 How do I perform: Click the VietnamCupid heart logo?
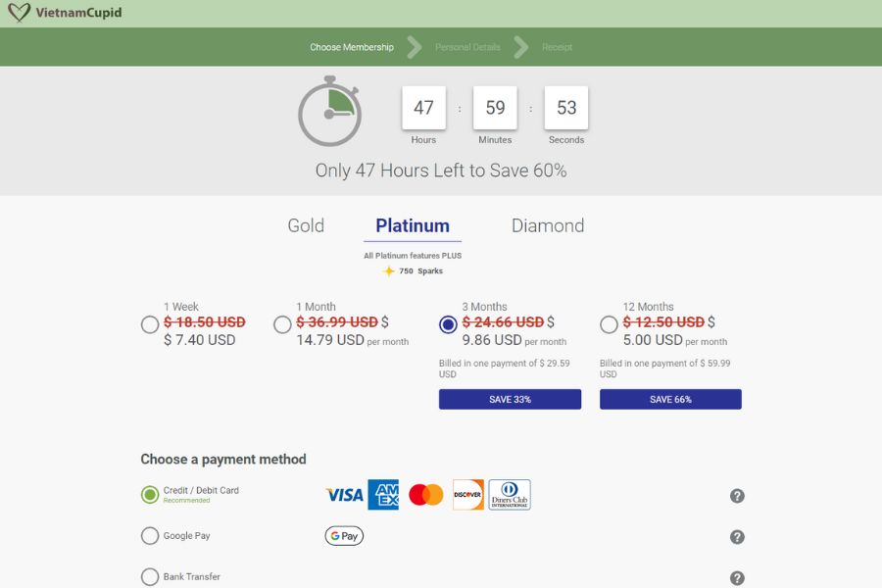click(19, 14)
